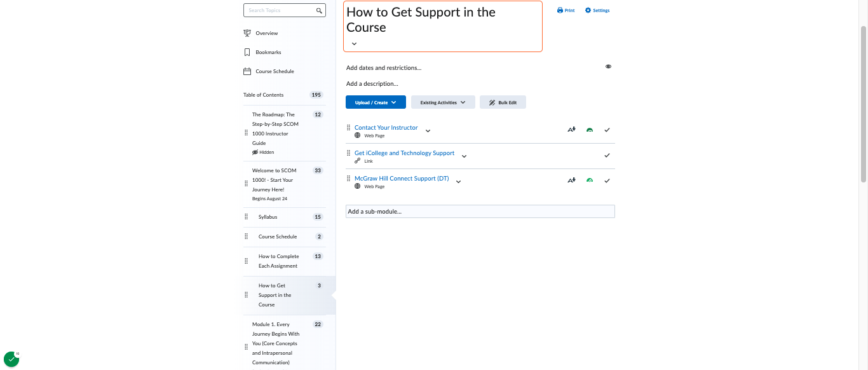
Task: Open actions chevron for McGraw Hill Connect Support (DT)
Action: [x=458, y=182]
